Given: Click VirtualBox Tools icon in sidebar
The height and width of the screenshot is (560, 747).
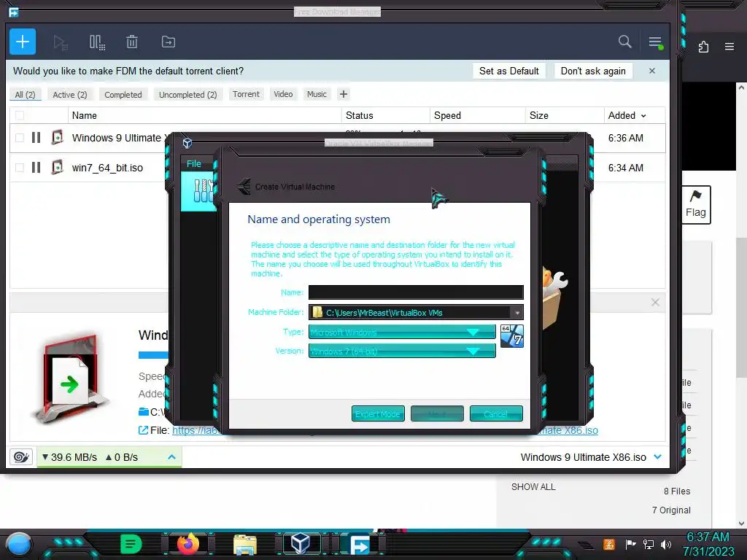Looking at the screenshot, I should (x=201, y=191).
